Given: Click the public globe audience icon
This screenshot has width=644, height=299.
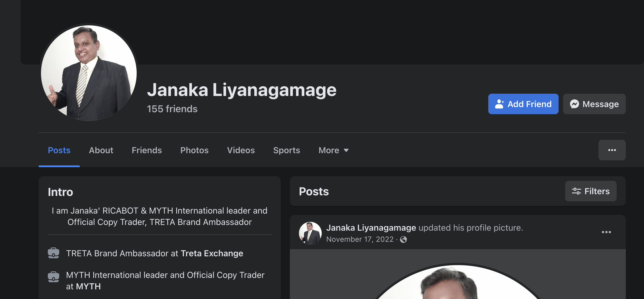Looking at the screenshot, I should pyautogui.click(x=403, y=239).
